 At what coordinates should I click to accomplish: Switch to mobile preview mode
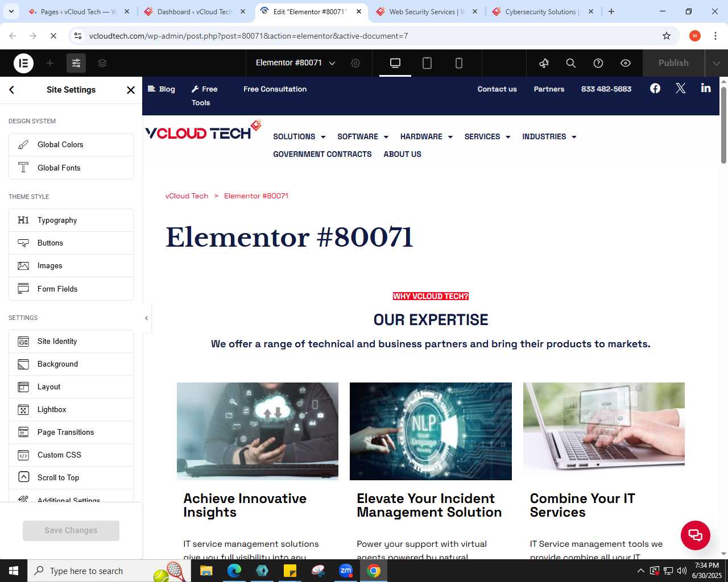459,63
